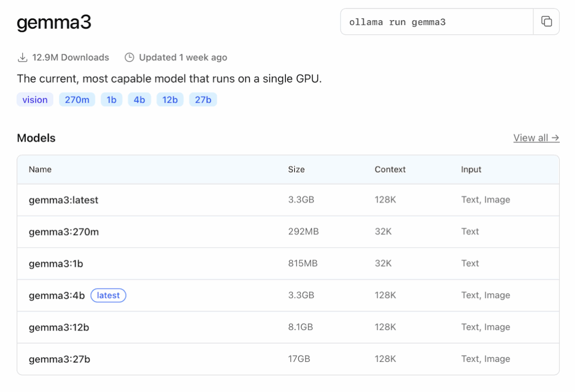Open the gemma3:4b model row

pyautogui.click(x=288, y=295)
